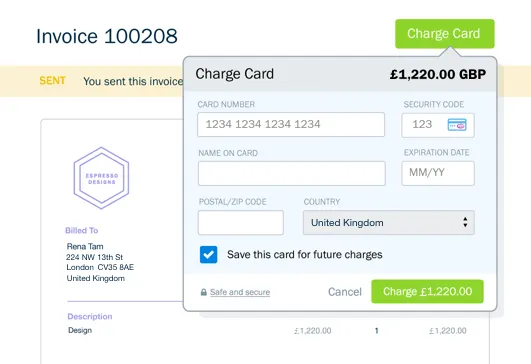This screenshot has height=364, width=531.
Task: Click the Billed To name Rena Tam
Action: (x=85, y=246)
